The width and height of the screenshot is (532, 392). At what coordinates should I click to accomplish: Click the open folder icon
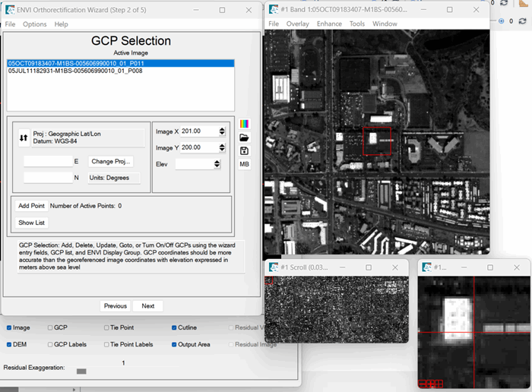[244, 138]
